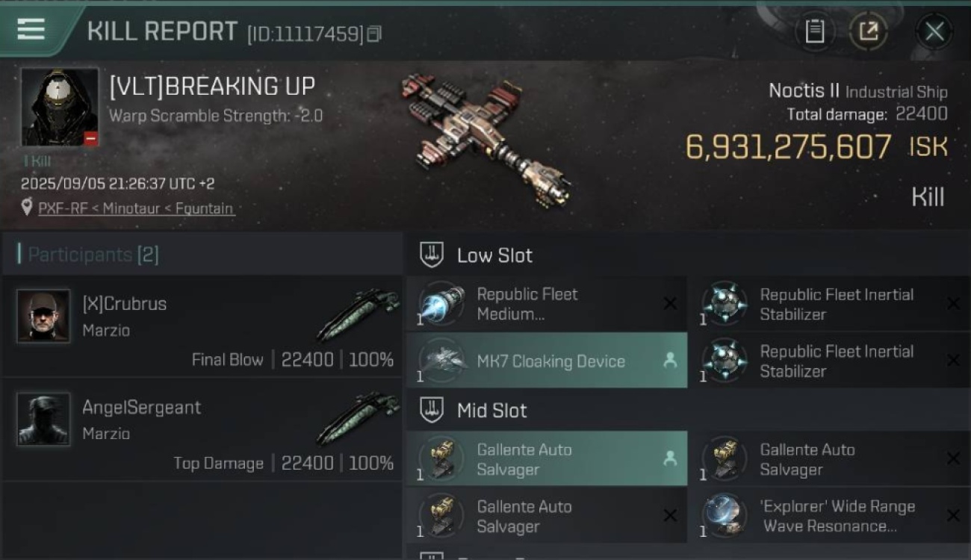Screen dimensions: 971x560
Task: Click the Noctis II ship image
Action: point(486,140)
